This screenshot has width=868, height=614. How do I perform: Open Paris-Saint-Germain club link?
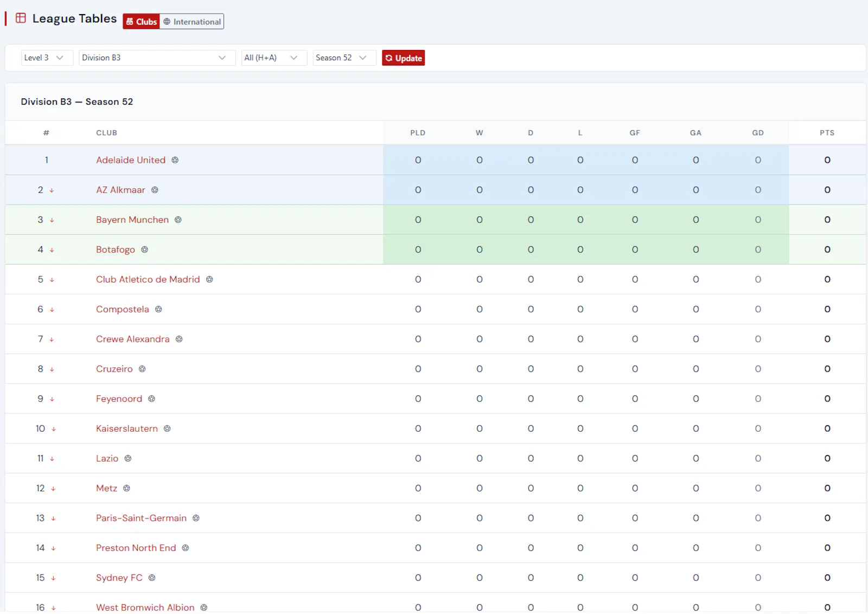click(x=142, y=518)
